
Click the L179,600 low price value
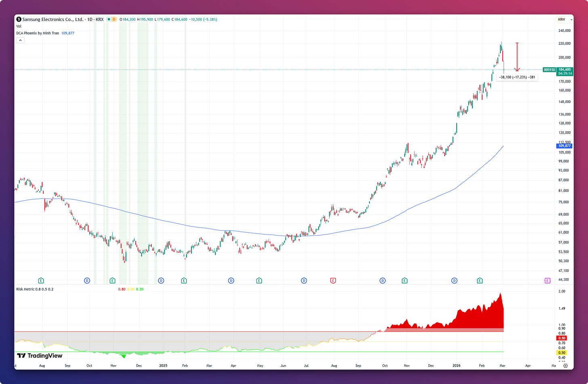[162, 19]
